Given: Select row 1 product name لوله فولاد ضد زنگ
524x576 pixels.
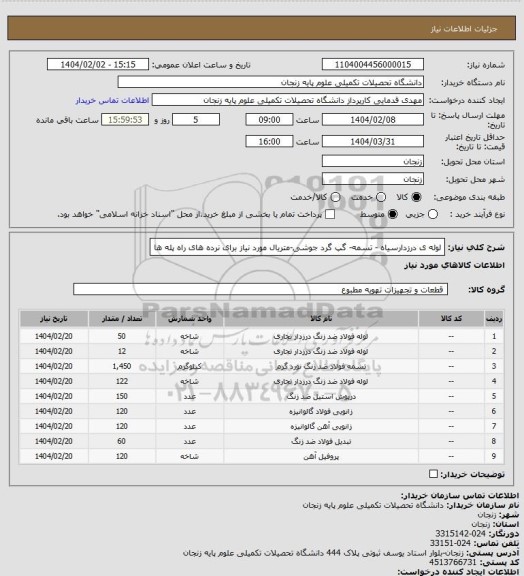Looking at the screenshot, I should pyautogui.click(x=321, y=336).
